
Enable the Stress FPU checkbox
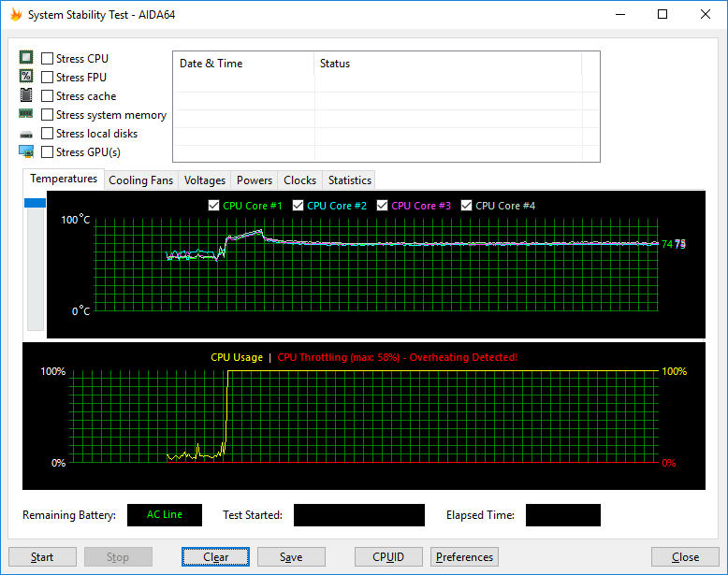click(x=47, y=77)
